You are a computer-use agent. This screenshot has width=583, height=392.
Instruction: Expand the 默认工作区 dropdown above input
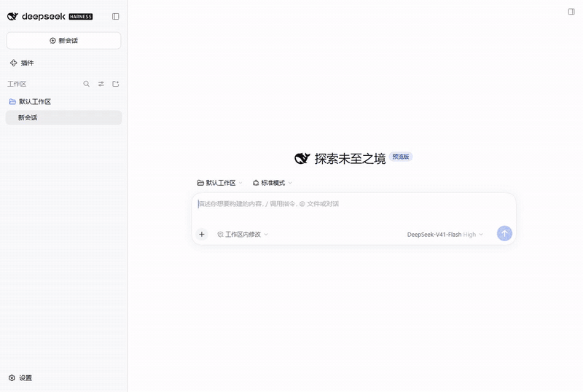220,183
